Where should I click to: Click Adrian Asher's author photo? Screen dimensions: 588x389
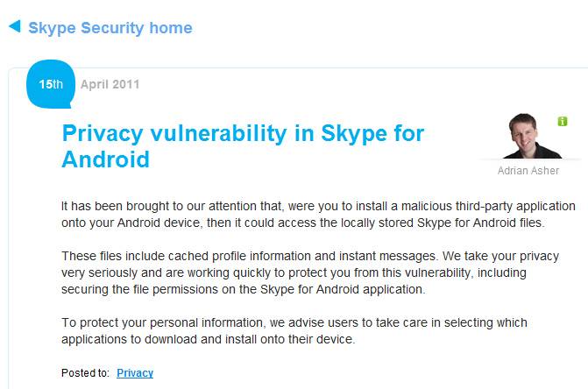click(x=531, y=136)
